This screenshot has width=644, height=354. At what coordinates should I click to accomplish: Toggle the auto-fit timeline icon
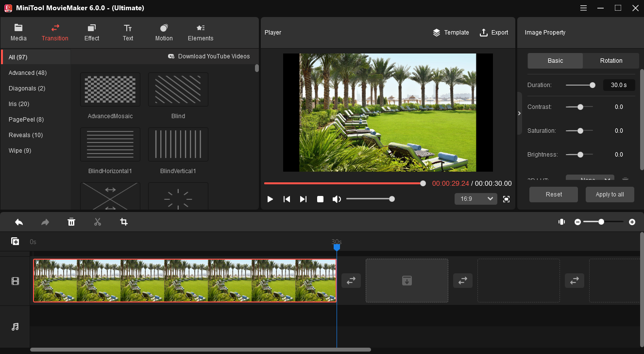561,222
